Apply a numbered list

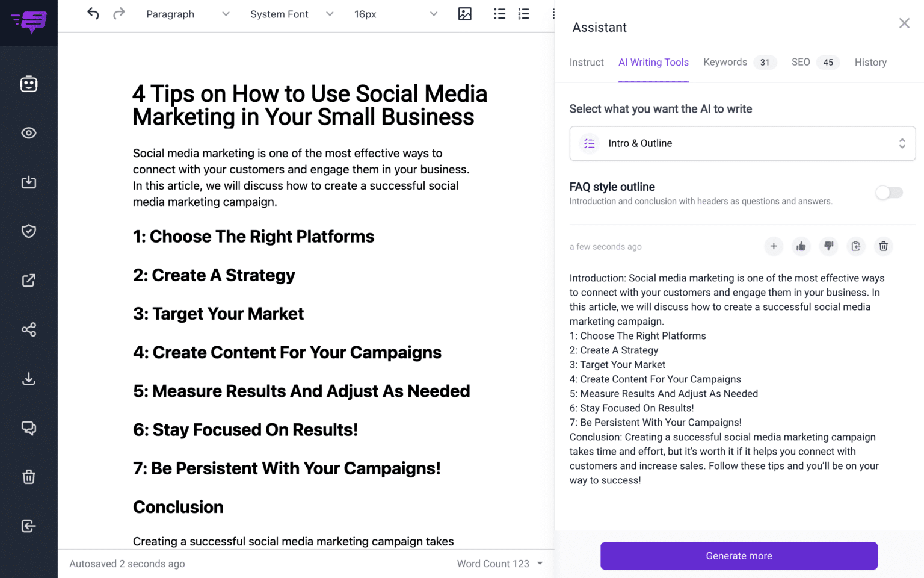523,13
